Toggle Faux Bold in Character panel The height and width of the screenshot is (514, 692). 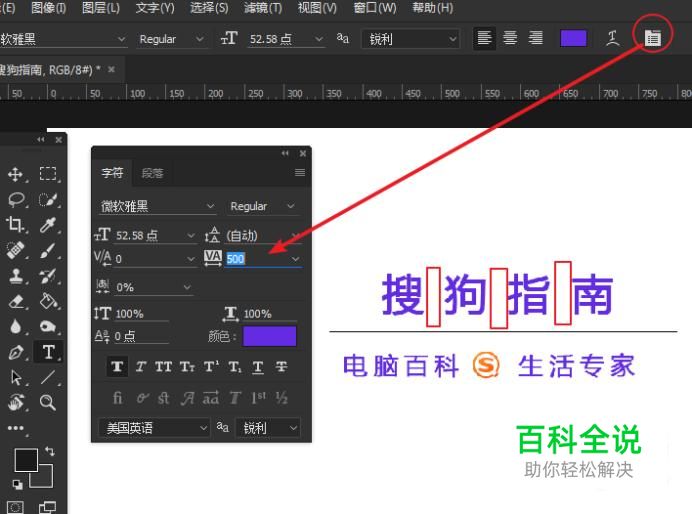[x=117, y=366]
